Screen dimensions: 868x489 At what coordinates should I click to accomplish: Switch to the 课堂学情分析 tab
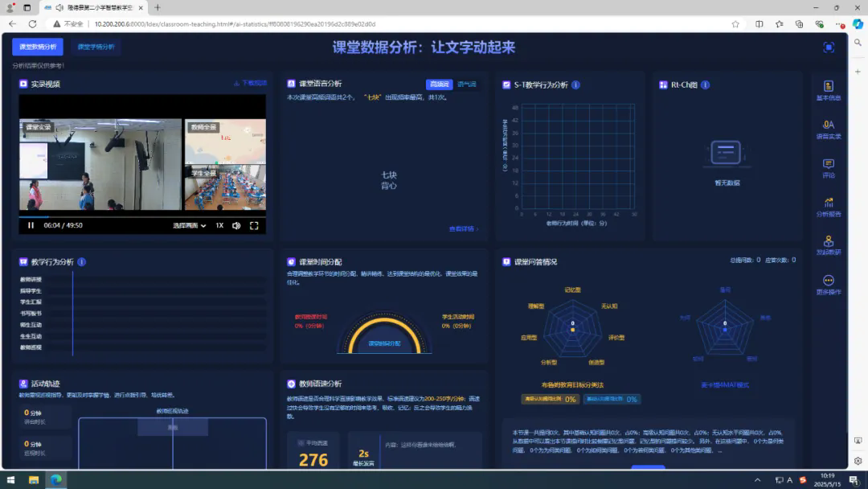pos(96,47)
